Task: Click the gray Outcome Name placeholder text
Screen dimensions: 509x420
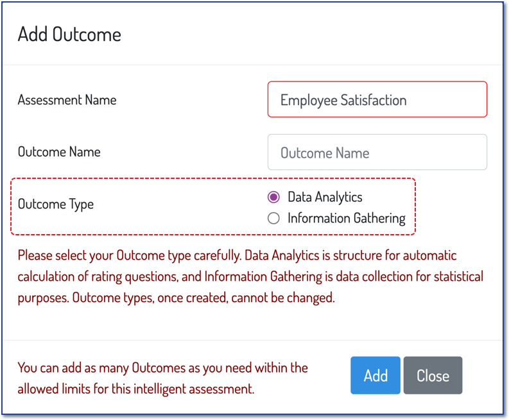Action: coord(325,153)
